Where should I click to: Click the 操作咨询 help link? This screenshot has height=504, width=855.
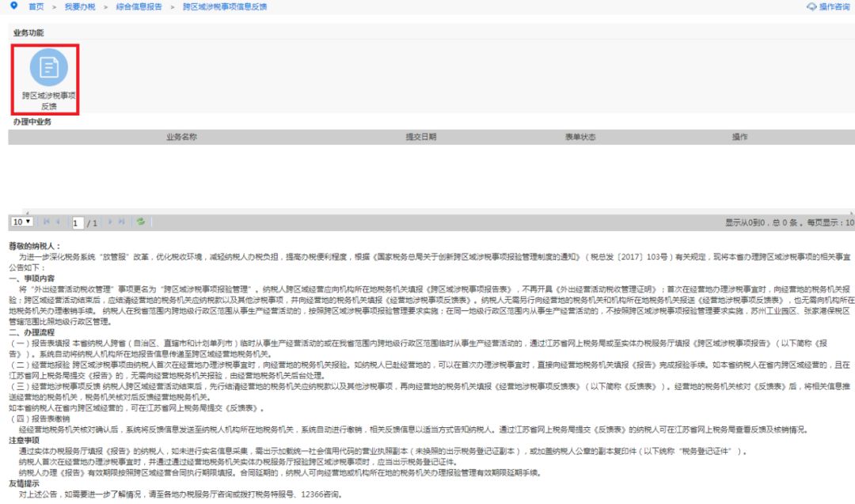[833, 6]
